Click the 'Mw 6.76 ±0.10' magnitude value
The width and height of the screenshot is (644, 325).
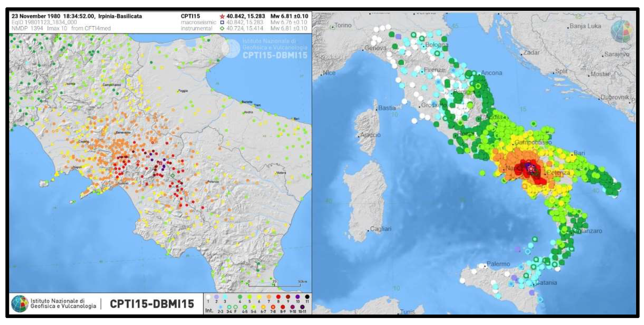tap(289, 22)
